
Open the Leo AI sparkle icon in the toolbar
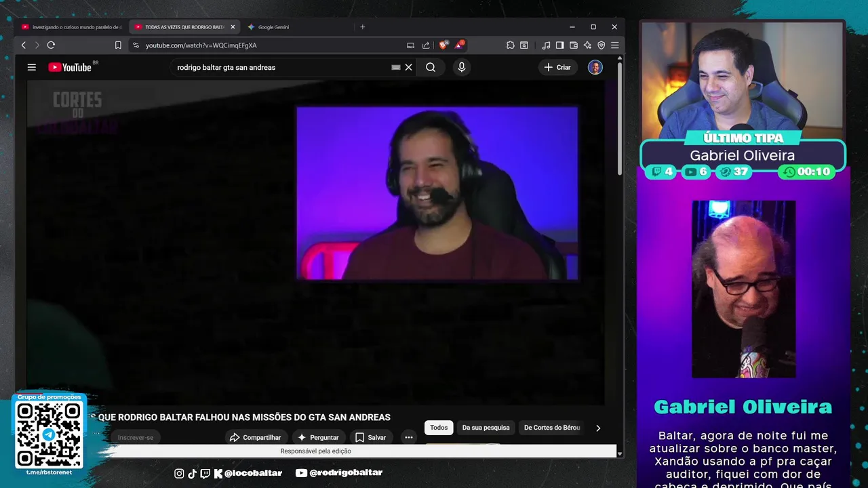(x=587, y=45)
